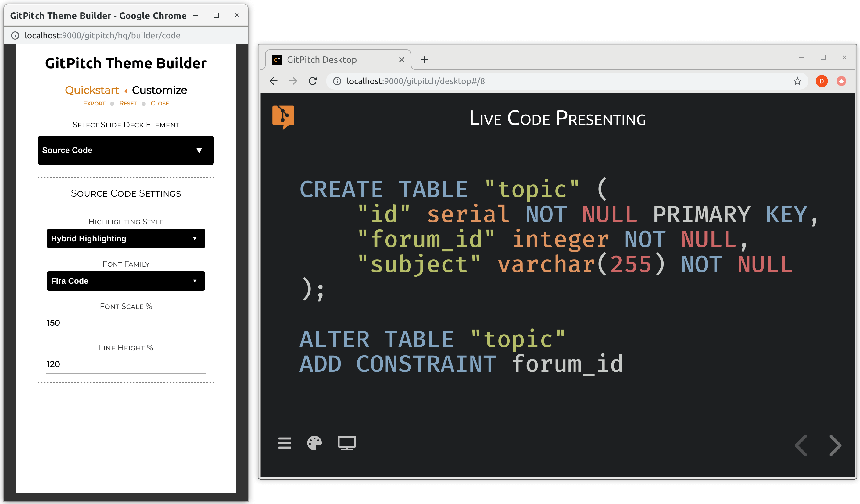The width and height of the screenshot is (860, 504).
Task: Advance to next slide with right chevron
Action: [835, 445]
